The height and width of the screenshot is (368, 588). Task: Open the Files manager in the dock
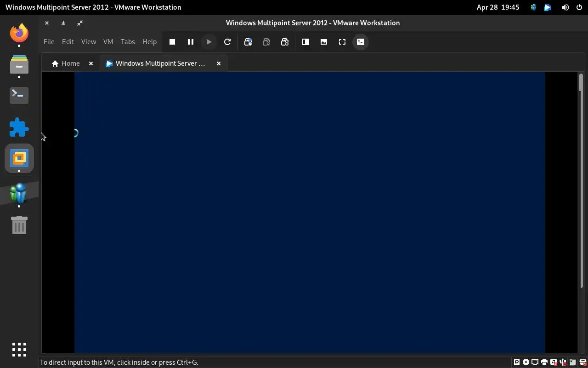point(19,64)
